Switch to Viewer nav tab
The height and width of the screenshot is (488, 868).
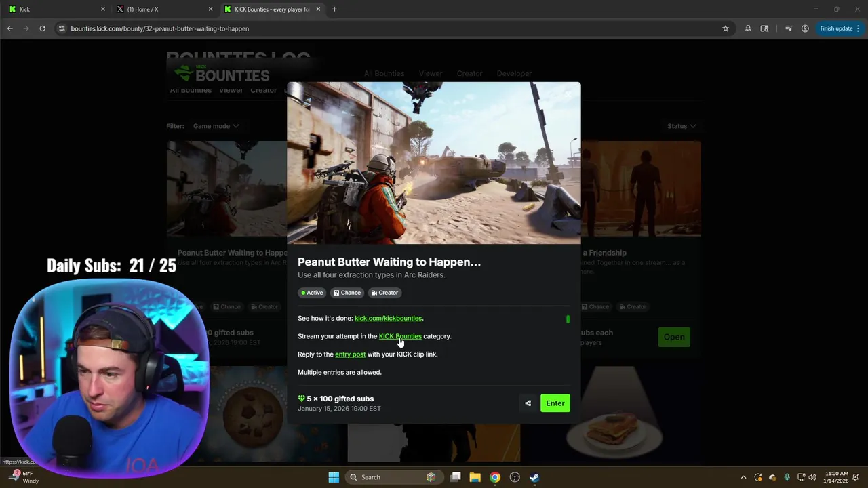click(x=431, y=73)
